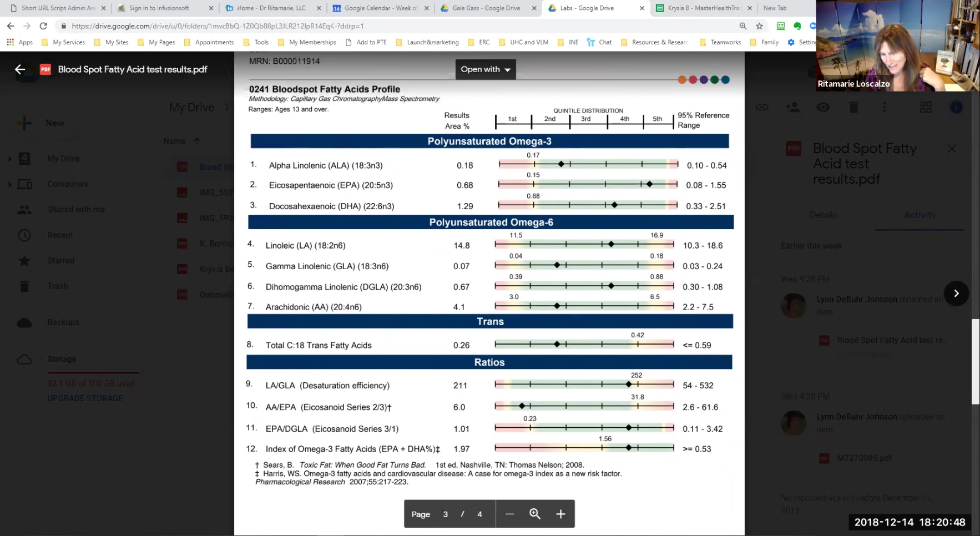
Task: Expand the Computers tree in sidebar
Action: click(10, 184)
